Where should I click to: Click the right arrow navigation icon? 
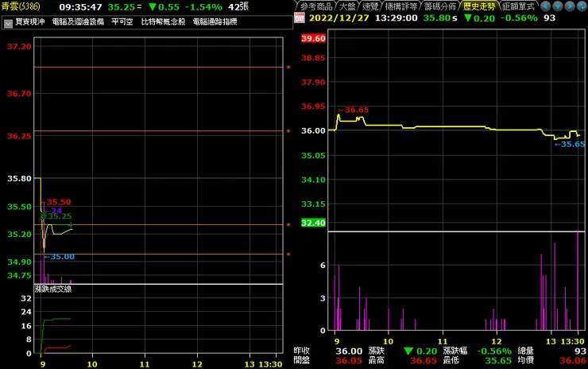click(570, 6)
